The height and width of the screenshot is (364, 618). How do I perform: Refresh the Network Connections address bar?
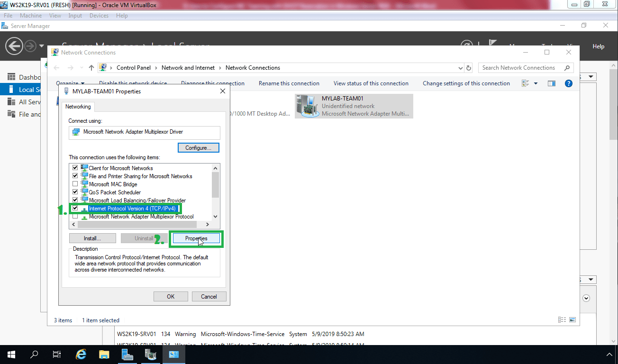click(469, 68)
